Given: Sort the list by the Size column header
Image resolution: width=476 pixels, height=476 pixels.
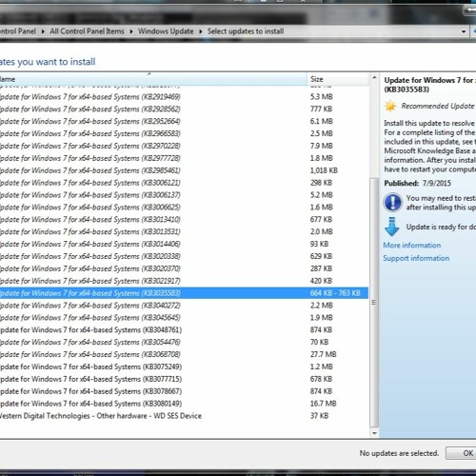Looking at the screenshot, I should tap(338, 79).
